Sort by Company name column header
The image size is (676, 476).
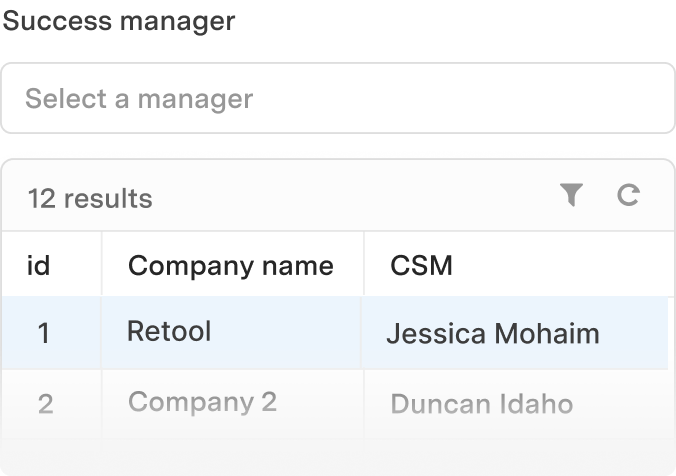[233, 265]
